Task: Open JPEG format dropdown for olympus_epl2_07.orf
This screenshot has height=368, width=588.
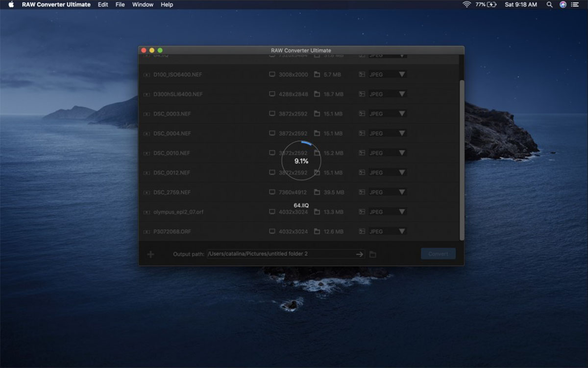Action: [388, 212]
